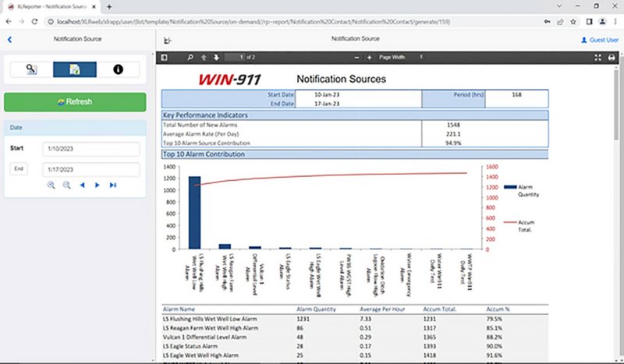Close the XLReporter browser tab

click(94, 7)
